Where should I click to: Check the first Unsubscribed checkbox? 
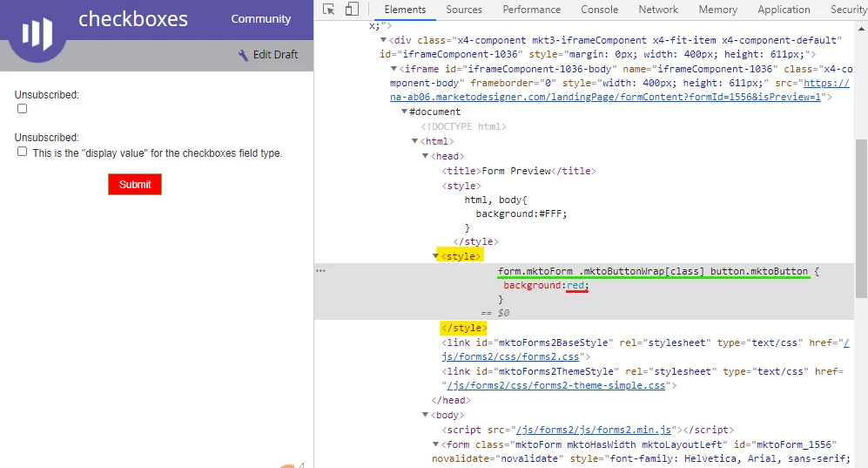click(22, 109)
